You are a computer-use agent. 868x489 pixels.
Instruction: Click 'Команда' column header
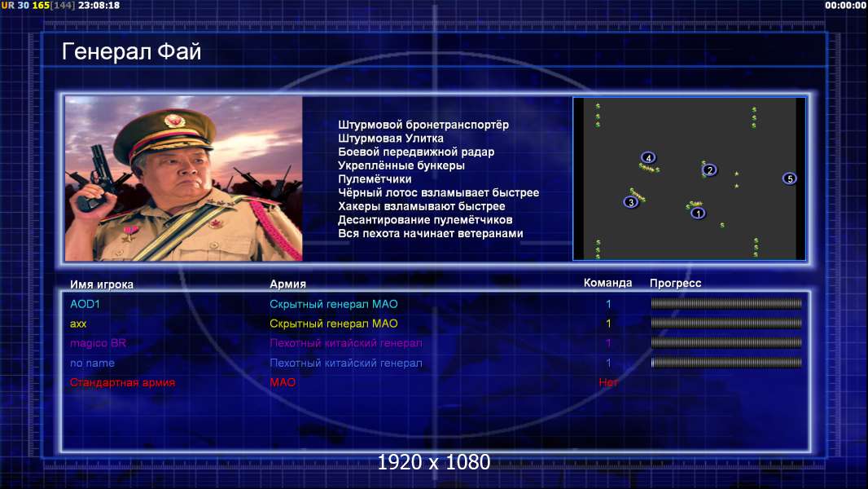click(x=607, y=283)
